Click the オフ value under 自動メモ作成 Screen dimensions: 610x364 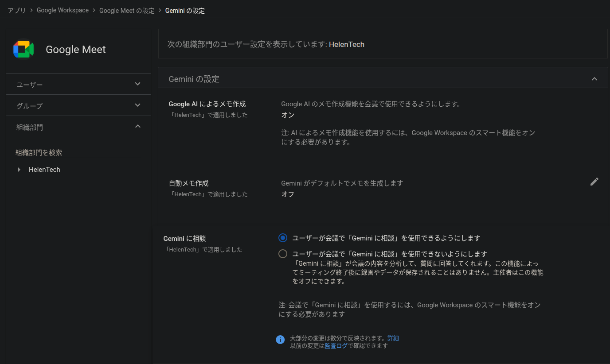pos(288,194)
